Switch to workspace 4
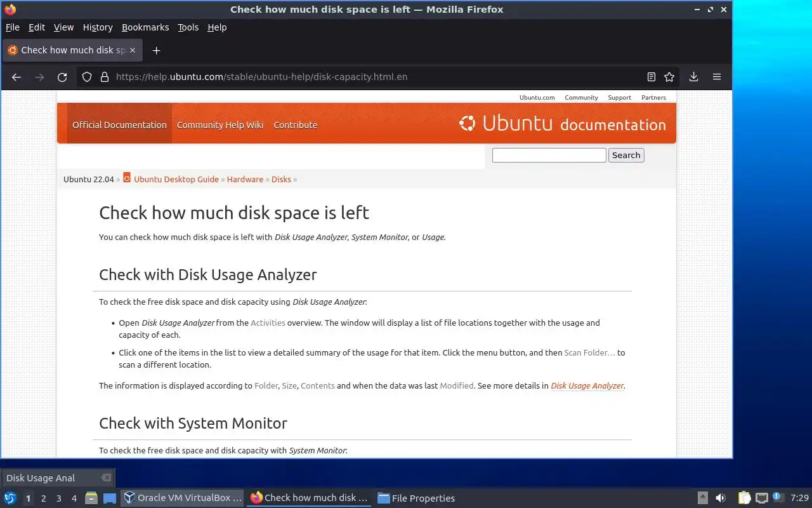812x508 pixels. pos(74,498)
